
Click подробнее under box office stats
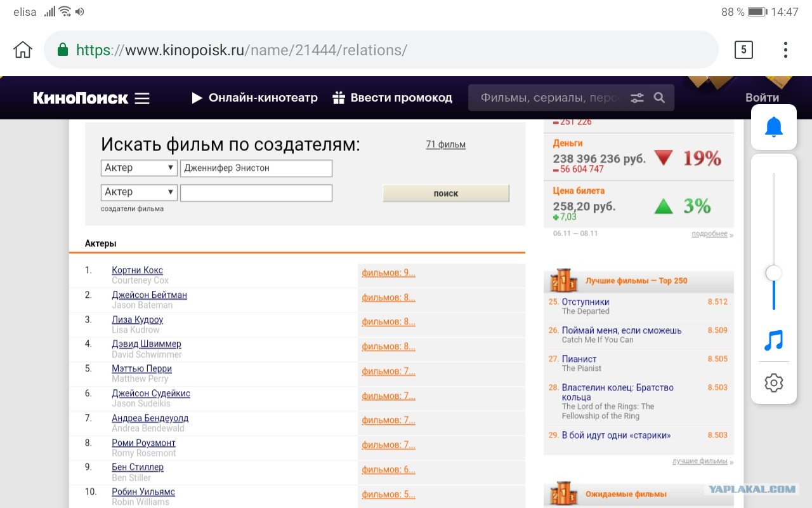(709, 234)
